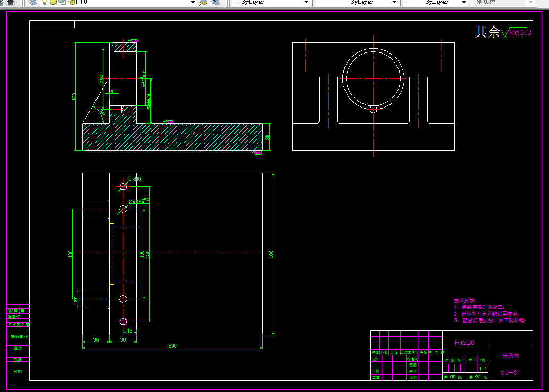Select the 200 length dimension
Viewport: 549px width, 392px height.
click(173, 345)
